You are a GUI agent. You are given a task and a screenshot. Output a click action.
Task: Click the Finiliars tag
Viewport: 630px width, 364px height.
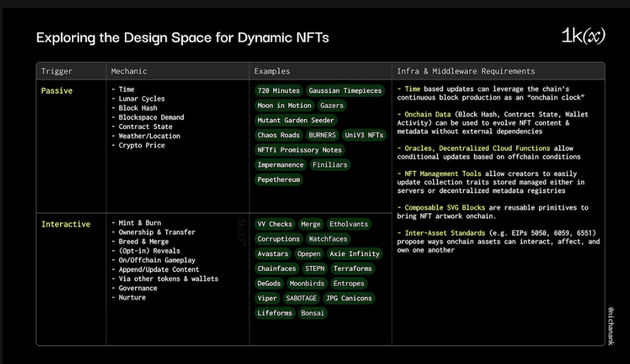tap(330, 165)
